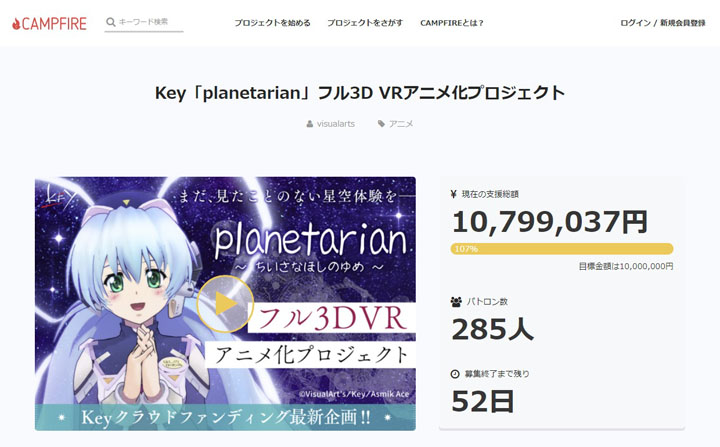Click the search magnifier icon

tap(110, 21)
